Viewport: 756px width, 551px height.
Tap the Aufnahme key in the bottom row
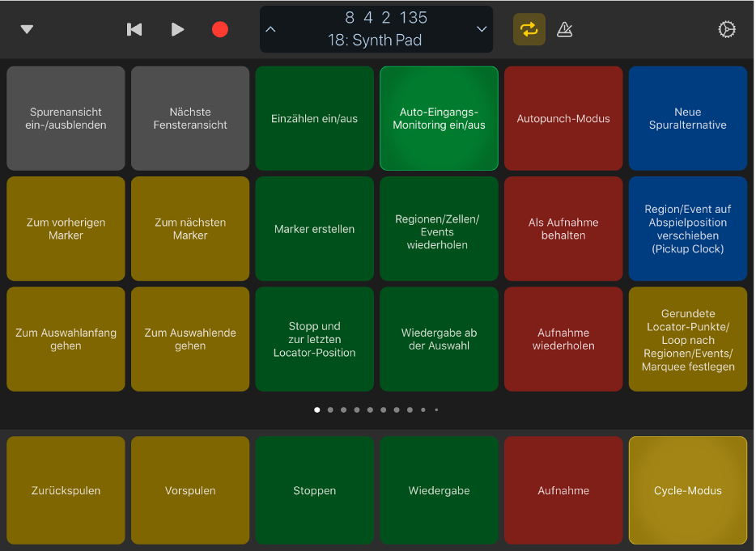point(563,490)
